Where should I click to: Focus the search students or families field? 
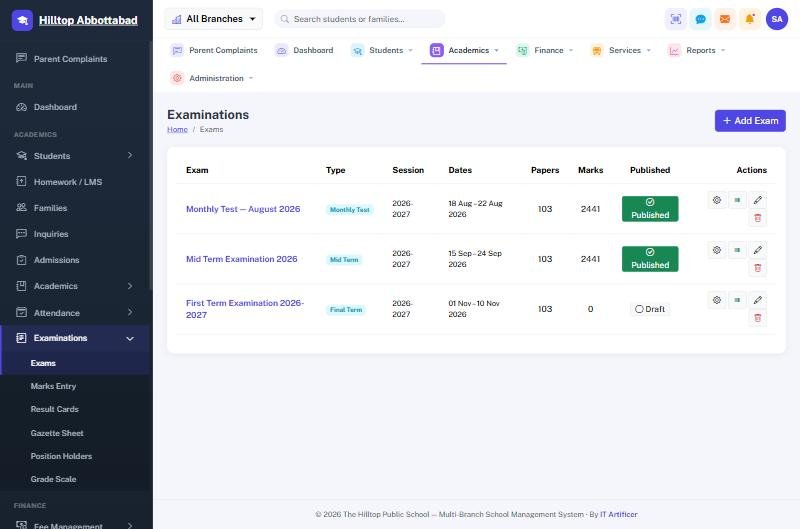point(360,19)
